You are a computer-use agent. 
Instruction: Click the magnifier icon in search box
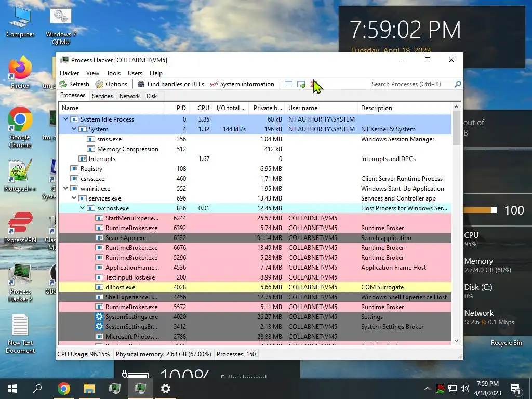[x=458, y=84]
